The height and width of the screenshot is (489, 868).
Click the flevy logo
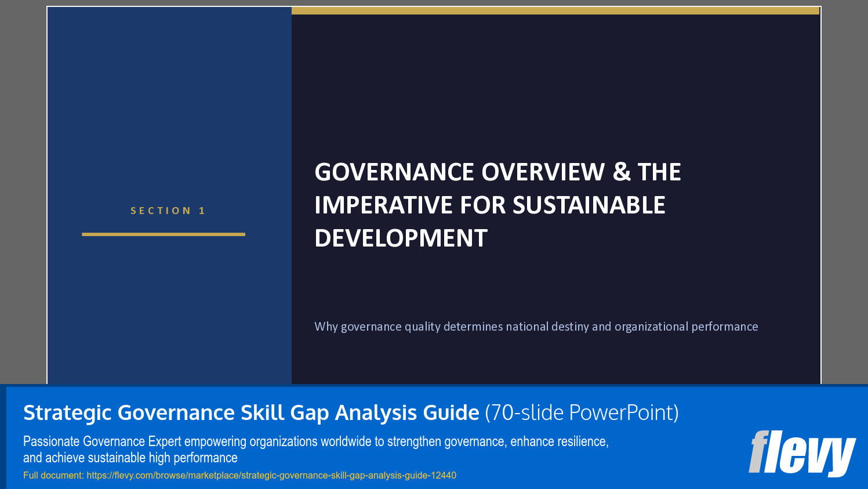(x=802, y=454)
